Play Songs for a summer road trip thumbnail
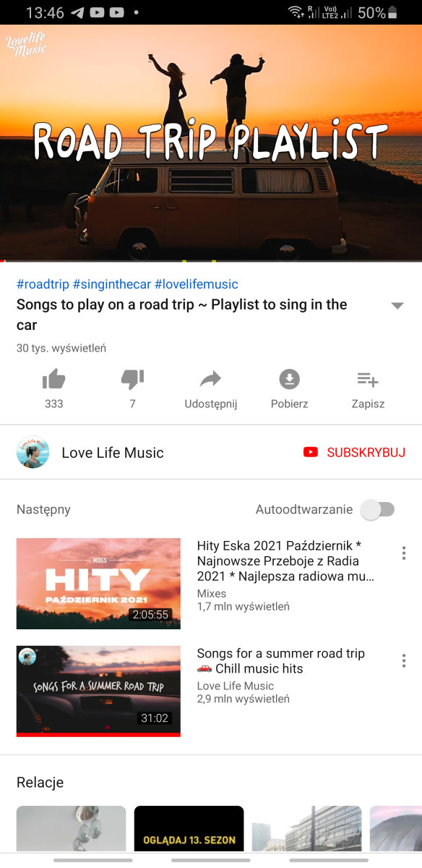 [x=98, y=691]
